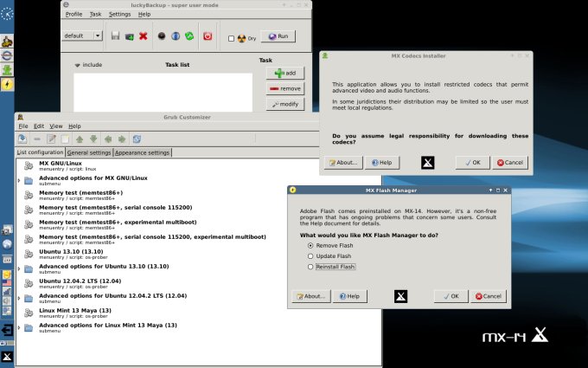Click the clock icon atop the left panel
Image resolution: width=588 pixels, height=368 pixels.
(7, 14)
